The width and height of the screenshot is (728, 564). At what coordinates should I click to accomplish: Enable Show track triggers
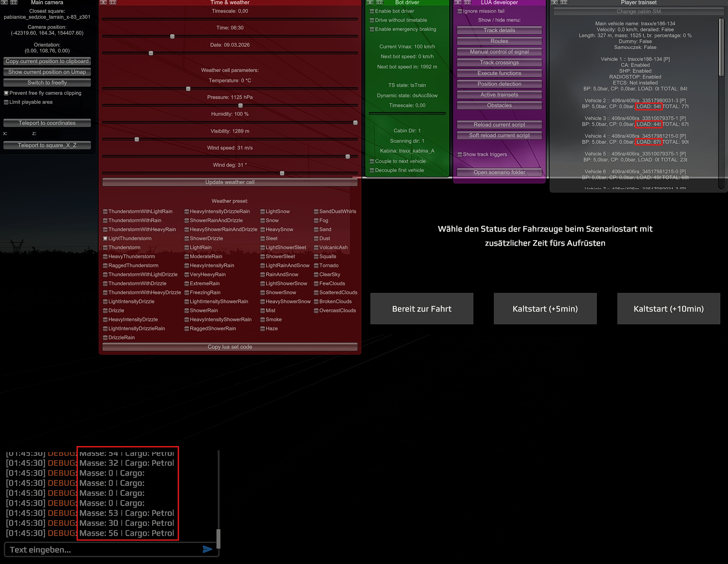click(460, 154)
